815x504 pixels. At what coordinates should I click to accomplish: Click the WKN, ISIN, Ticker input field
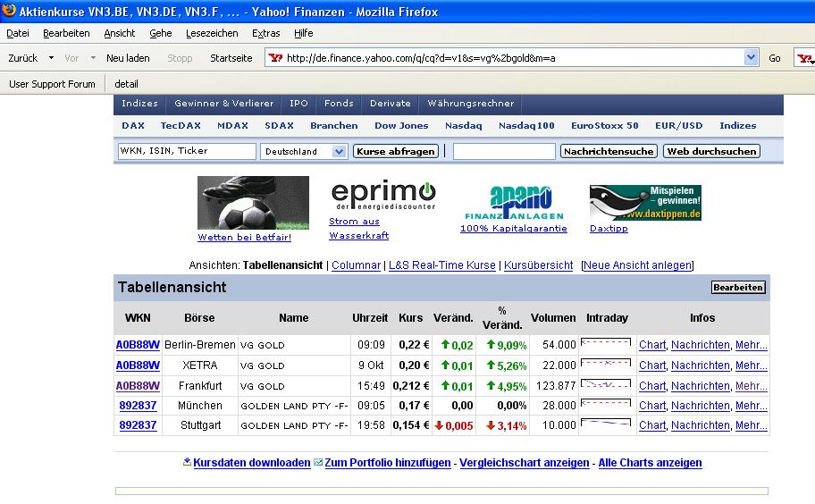pyautogui.click(x=187, y=151)
